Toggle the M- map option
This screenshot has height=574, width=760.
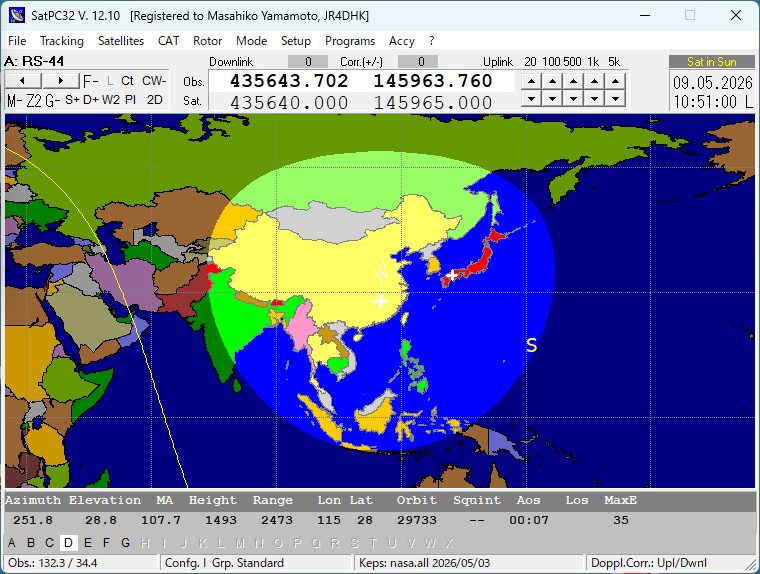(x=15, y=100)
